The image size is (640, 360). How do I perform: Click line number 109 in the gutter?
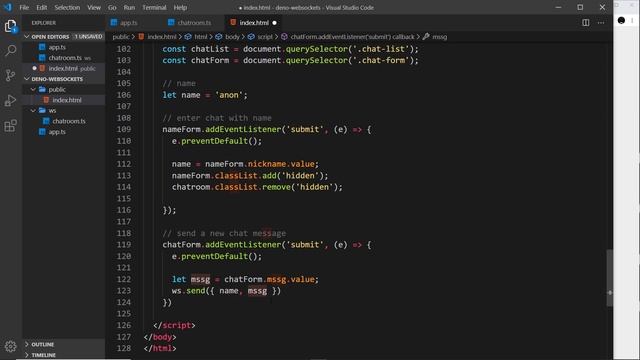(x=124, y=129)
